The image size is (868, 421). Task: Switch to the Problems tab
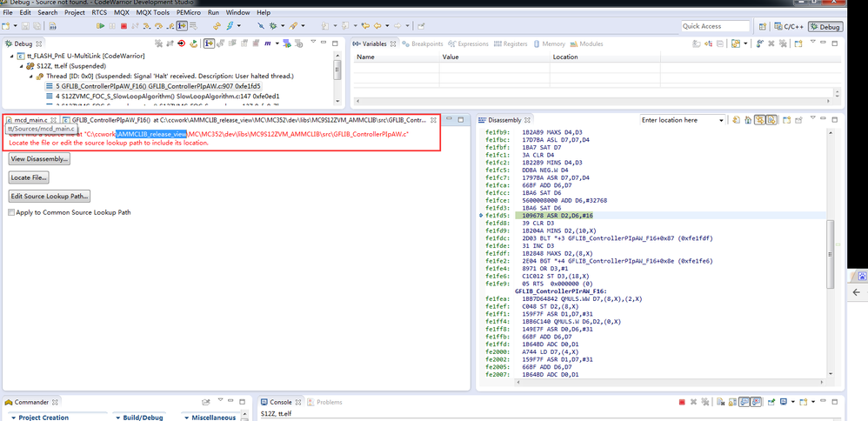pyautogui.click(x=325, y=402)
